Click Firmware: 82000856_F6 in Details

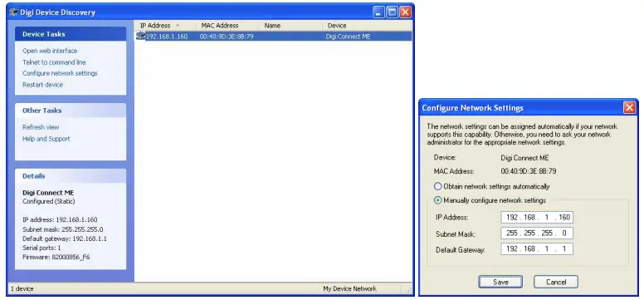pyautogui.click(x=56, y=257)
